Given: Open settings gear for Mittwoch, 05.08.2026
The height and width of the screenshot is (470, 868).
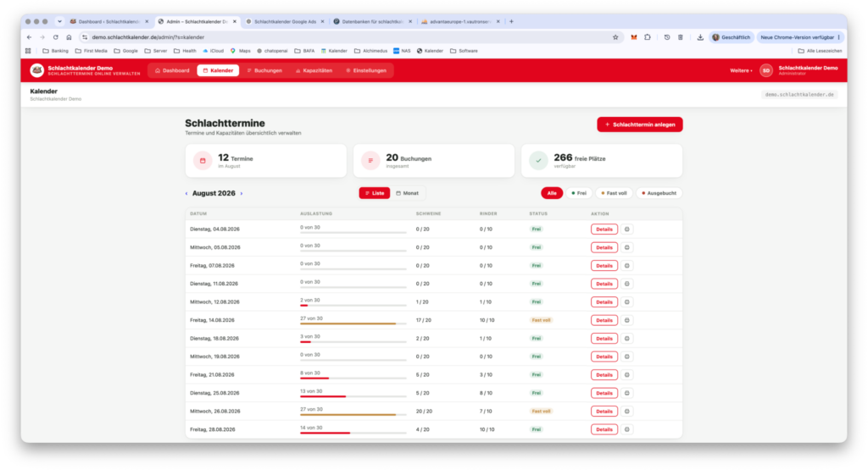Looking at the screenshot, I should coord(626,247).
